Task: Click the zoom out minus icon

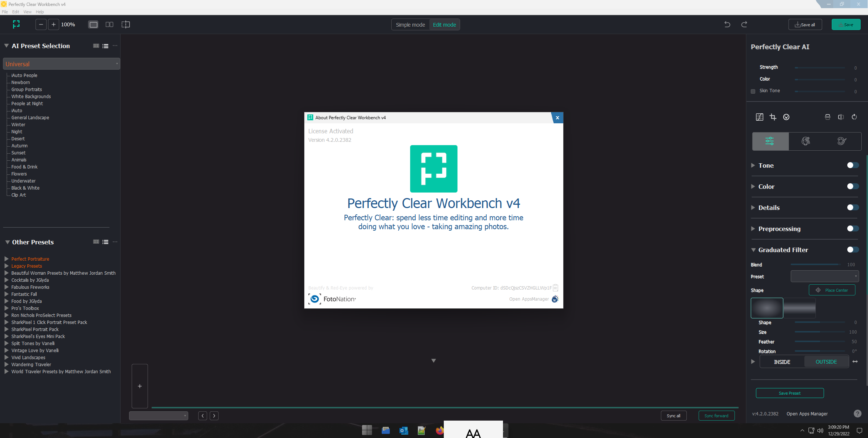Action: point(41,24)
